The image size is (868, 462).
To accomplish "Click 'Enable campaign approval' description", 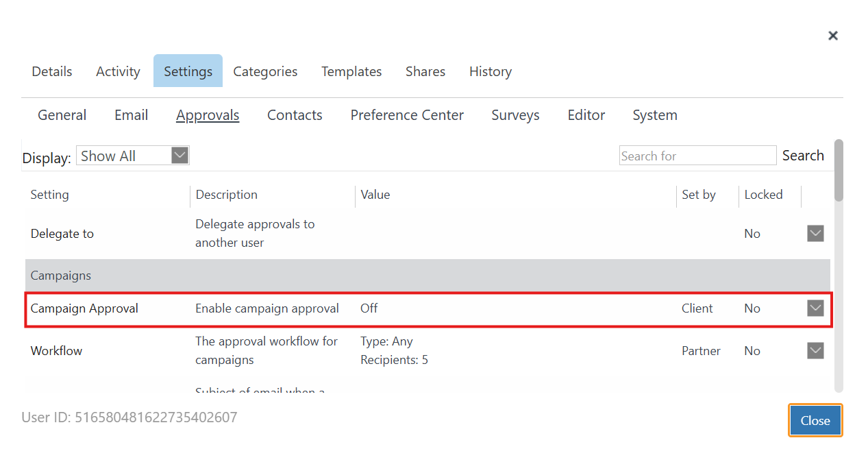I will tap(267, 308).
